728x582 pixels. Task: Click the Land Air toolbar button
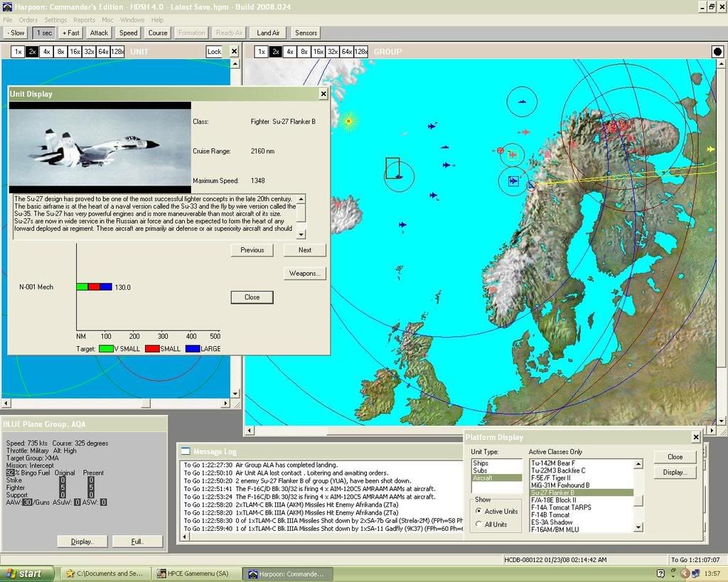[268, 33]
